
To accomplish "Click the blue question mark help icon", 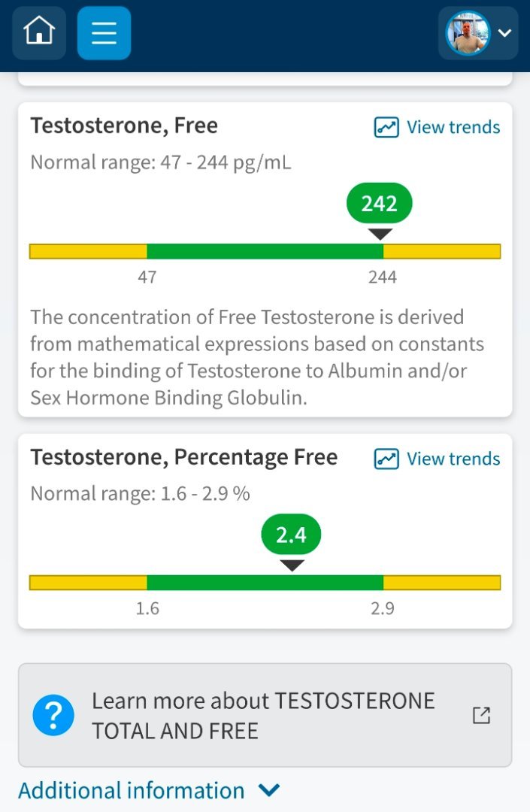I will pos(53,715).
